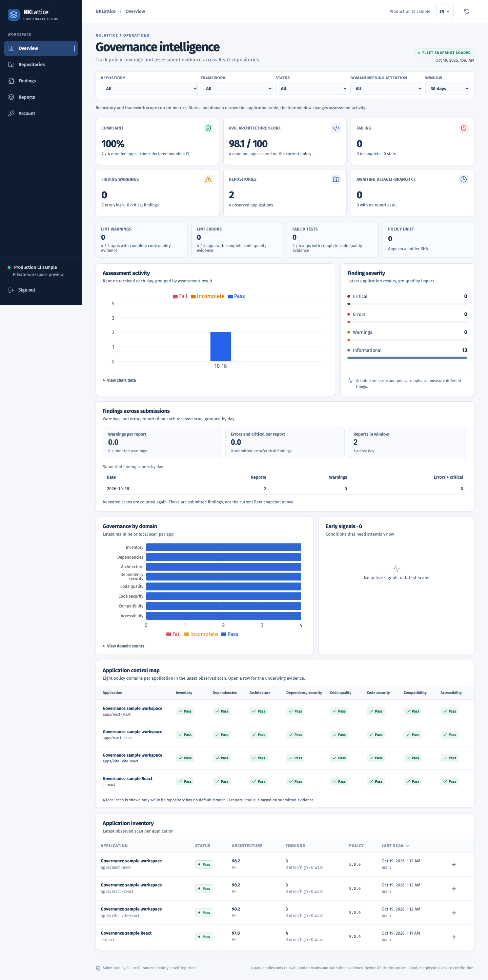Sort inventory by Last scan column

pyautogui.click(x=395, y=846)
